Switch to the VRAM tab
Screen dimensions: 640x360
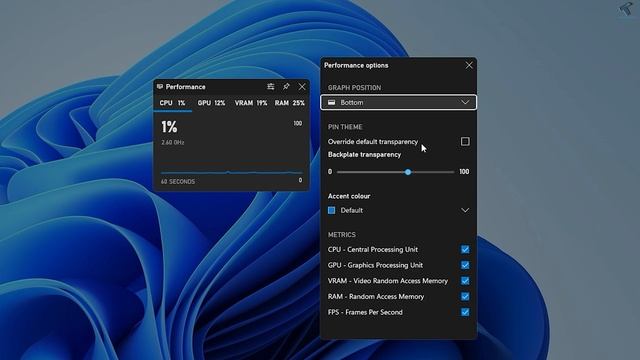(251, 103)
